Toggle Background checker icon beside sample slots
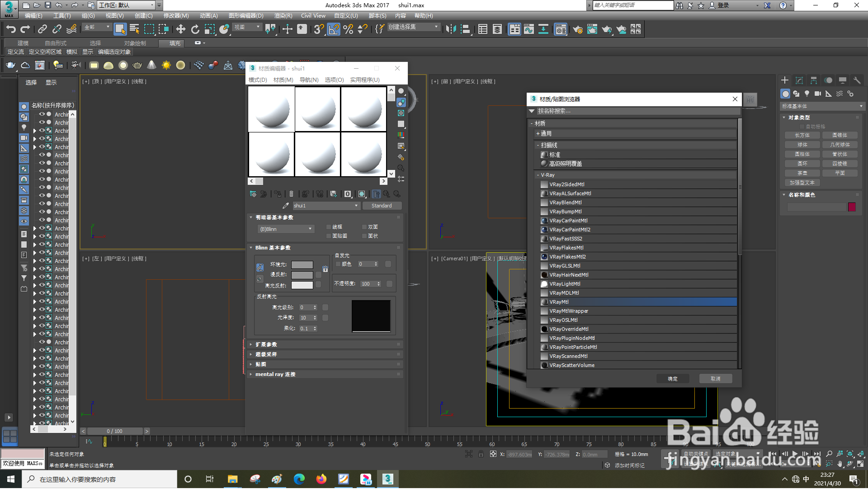This screenshot has width=868, height=489. (401, 113)
